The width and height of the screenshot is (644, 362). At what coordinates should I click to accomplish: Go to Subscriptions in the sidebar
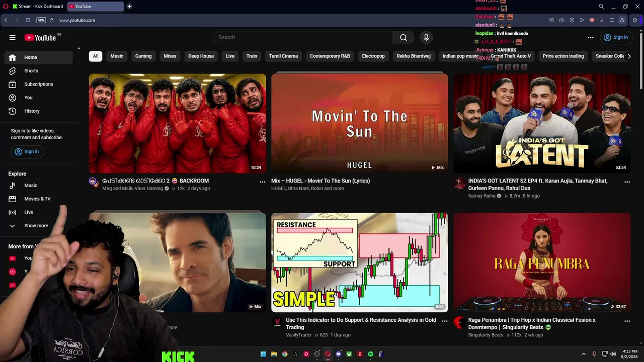coord(39,84)
